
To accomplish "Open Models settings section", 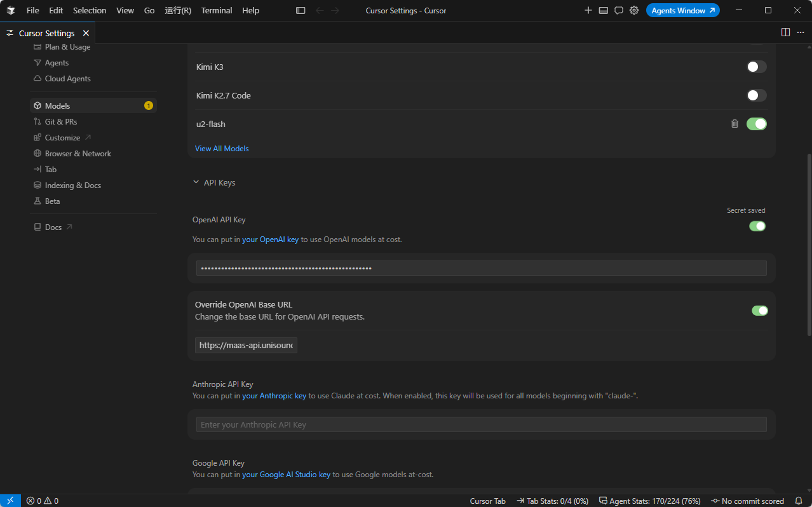I will click(93, 106).
